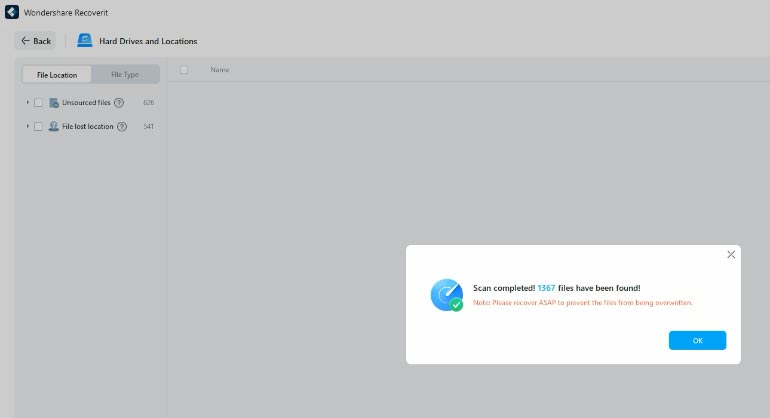The image size is (770, 418).
Task: Select the Unsourced files label
Action: (86, 102)
